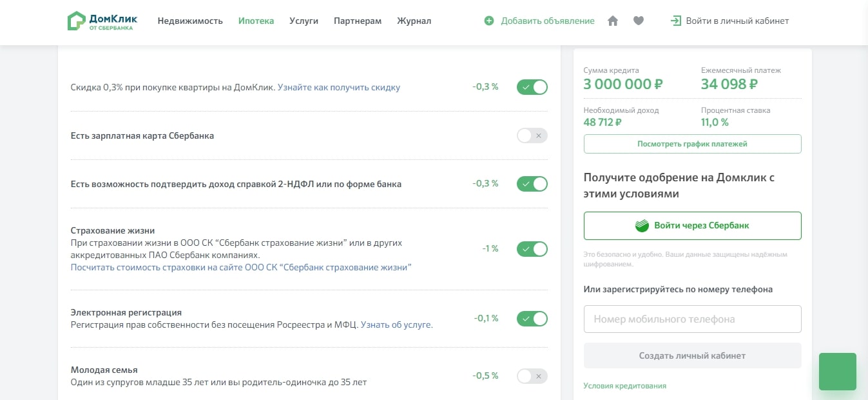Viewport: 868px width, 400px height.
Task: Click the green floating chat button
Action: coord(837,372)
